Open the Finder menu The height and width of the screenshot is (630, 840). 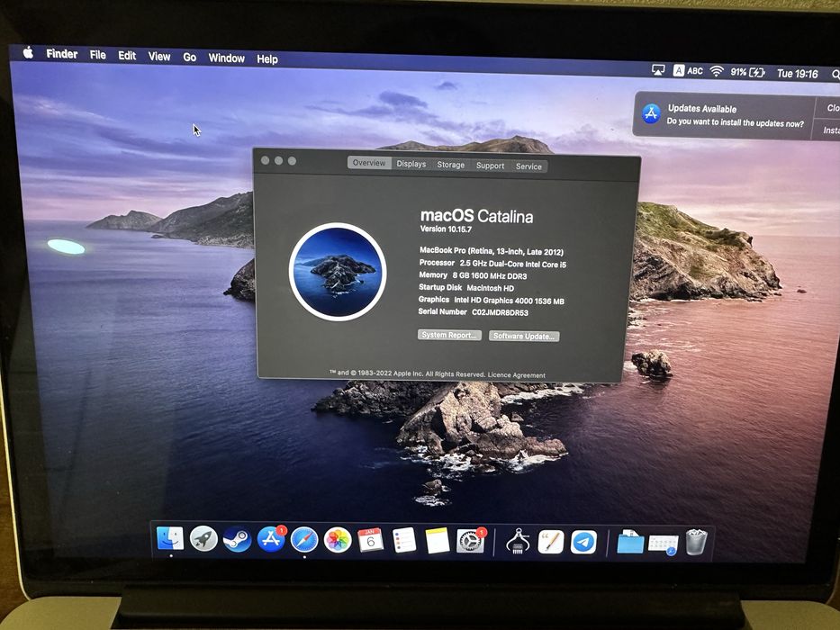pos(61,54)
